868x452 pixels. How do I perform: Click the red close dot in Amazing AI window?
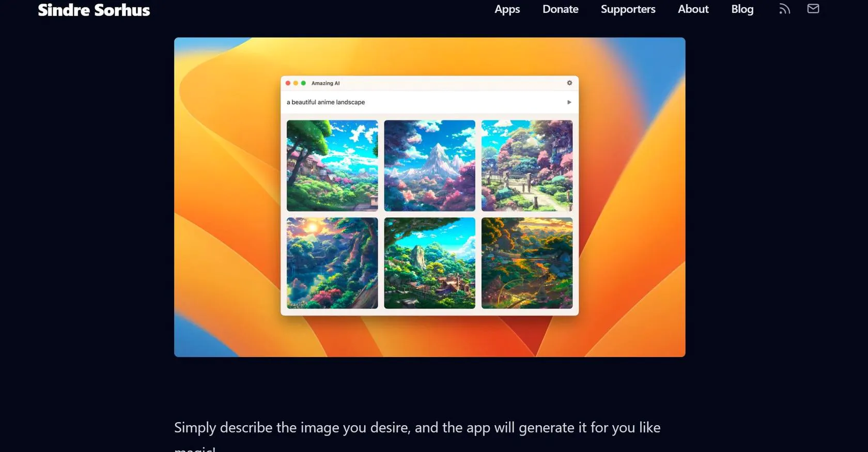288,83
